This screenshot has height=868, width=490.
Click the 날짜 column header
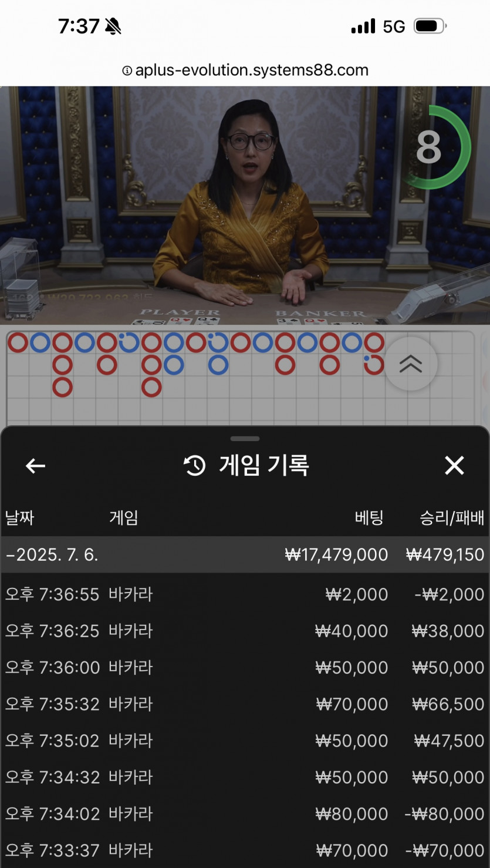click(20, 517)
